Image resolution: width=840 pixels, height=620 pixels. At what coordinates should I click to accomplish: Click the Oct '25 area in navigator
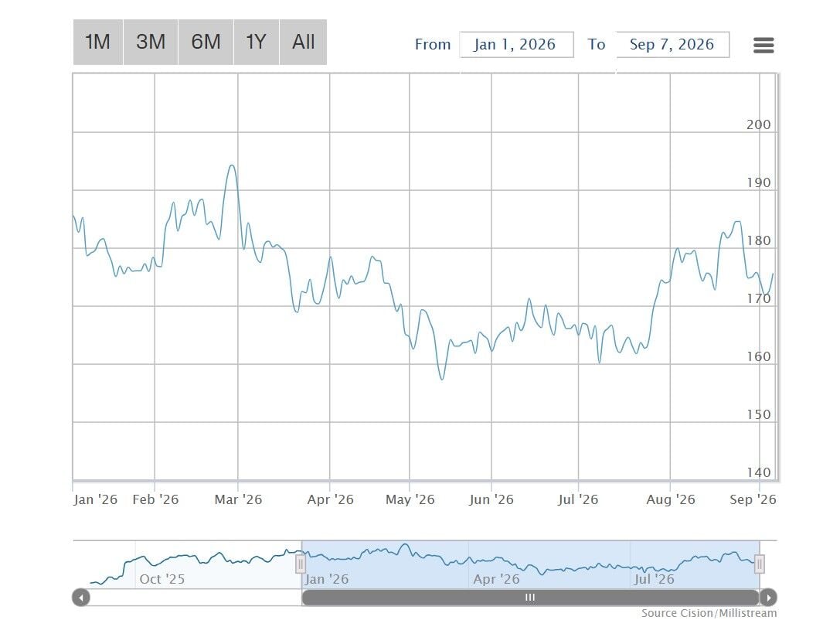162,579
